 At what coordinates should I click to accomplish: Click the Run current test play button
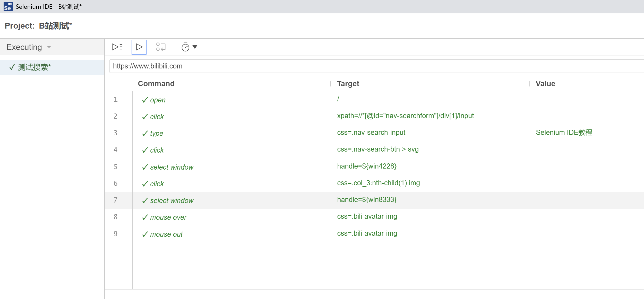pos(139,47)
